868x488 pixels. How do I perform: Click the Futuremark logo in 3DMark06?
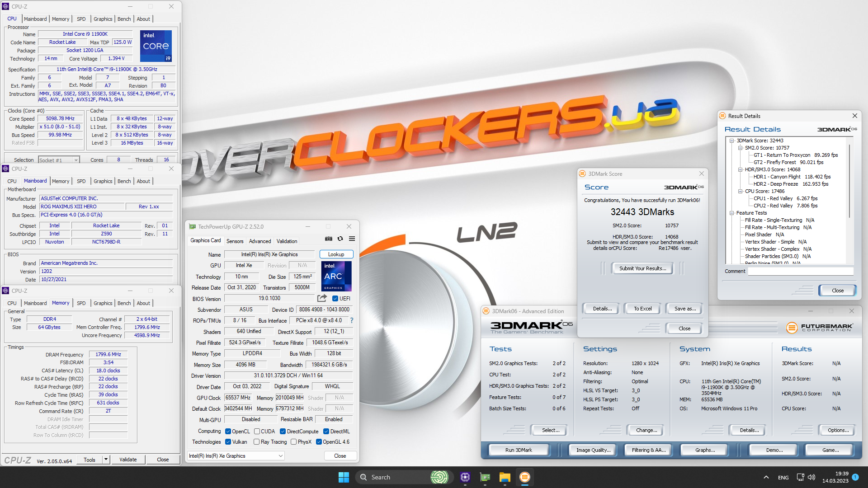(x=820, y=328)
